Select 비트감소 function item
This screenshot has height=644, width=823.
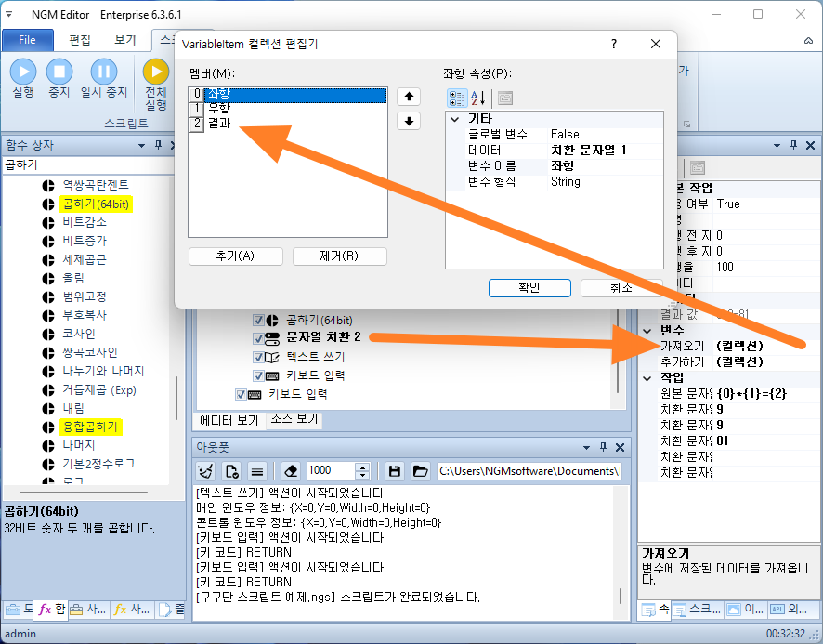click(85, 222)
